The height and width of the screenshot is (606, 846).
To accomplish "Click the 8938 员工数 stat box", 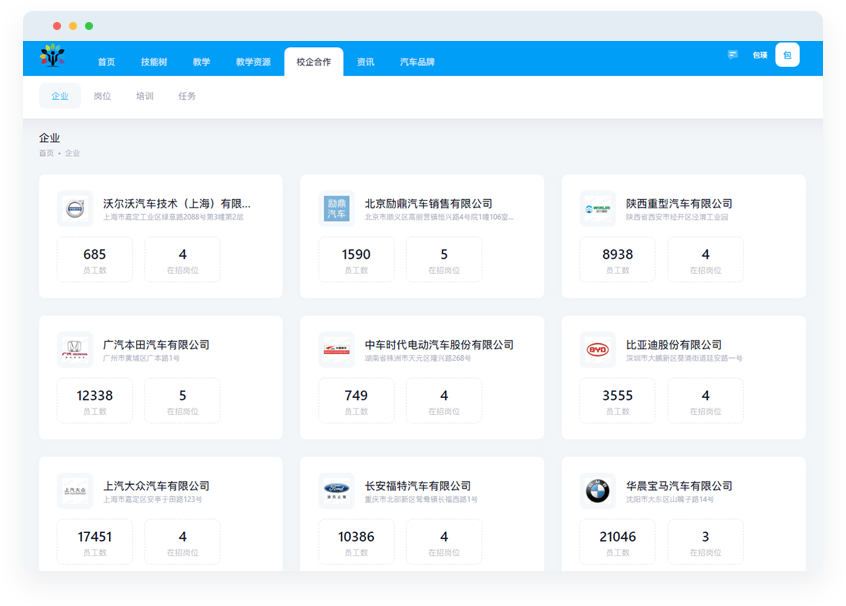I will click(618, 260).
